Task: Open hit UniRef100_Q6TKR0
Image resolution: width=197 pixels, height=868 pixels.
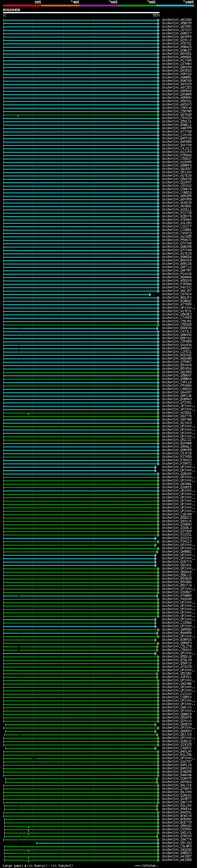Action: pos(177,26)
